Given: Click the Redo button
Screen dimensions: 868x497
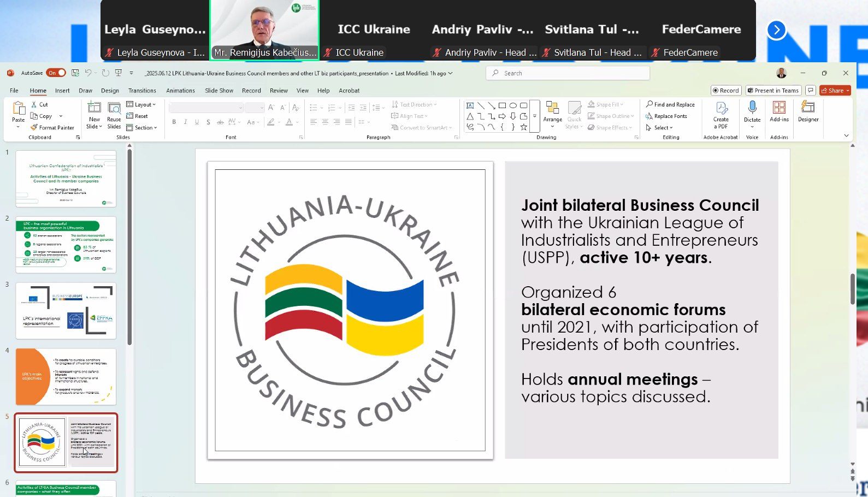Looking at the screenshot, I should (105, 73).
